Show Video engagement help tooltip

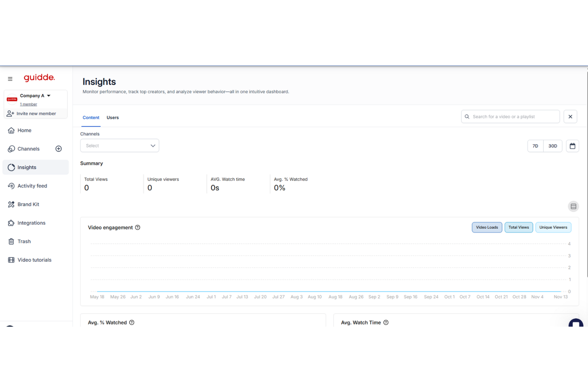pos(138,228)
